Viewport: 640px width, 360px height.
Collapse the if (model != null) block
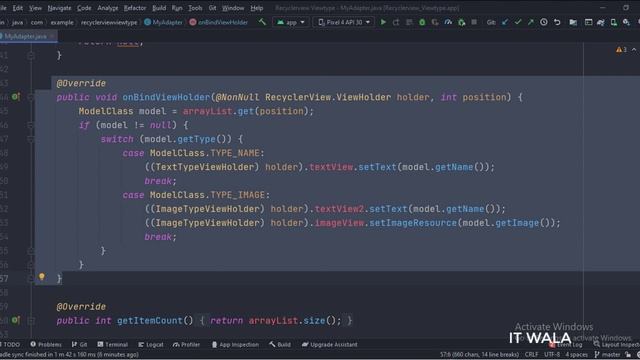point(31,125)
